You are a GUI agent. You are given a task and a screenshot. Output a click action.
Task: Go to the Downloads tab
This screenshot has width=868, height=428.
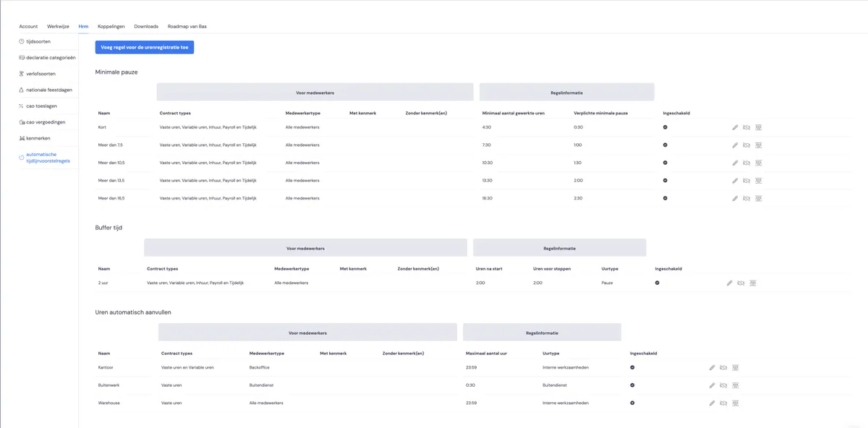[x=146, y=26]
